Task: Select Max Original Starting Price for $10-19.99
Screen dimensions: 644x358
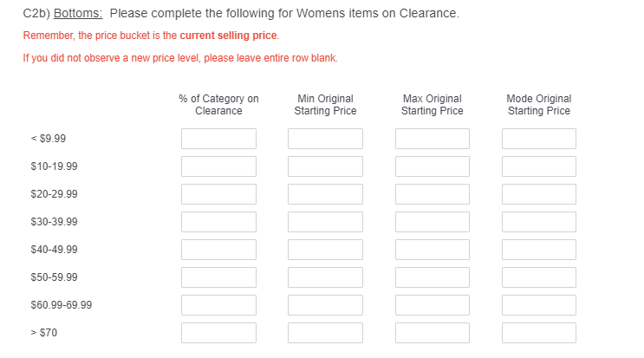Action: pos(433,166)
